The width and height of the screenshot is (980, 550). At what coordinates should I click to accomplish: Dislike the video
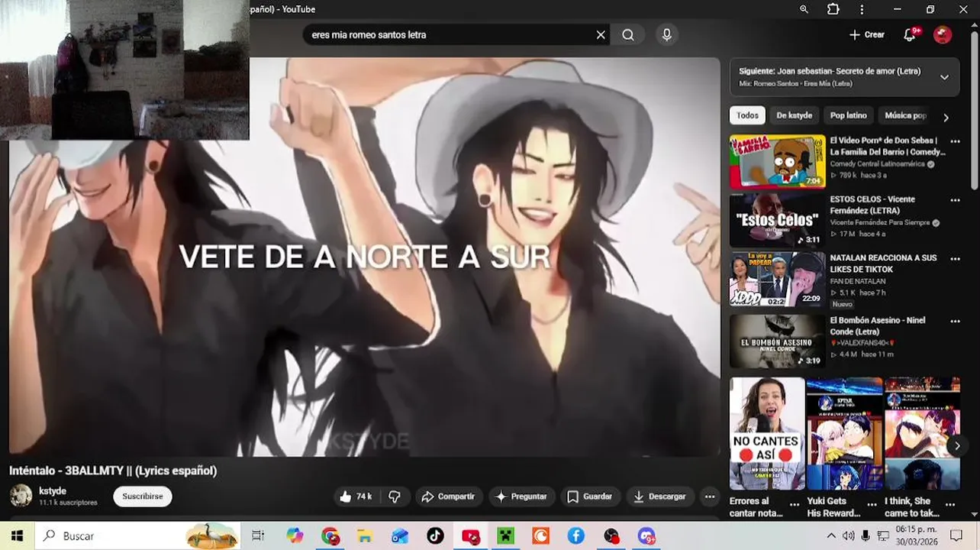point(395,497)
